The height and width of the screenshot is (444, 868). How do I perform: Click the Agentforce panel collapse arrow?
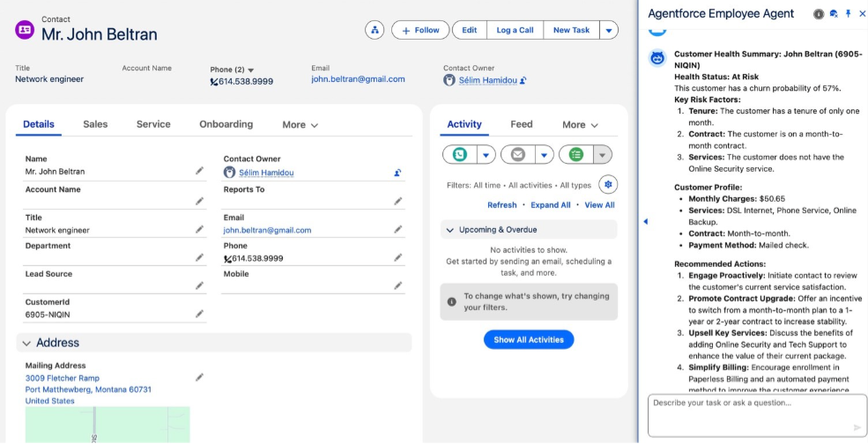[645, 221]
